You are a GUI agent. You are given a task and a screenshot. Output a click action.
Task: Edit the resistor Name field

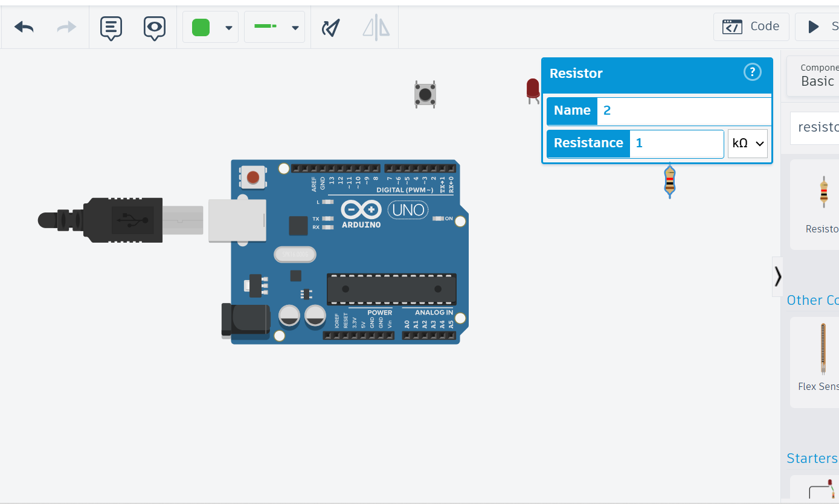click(x=683, y=110)
